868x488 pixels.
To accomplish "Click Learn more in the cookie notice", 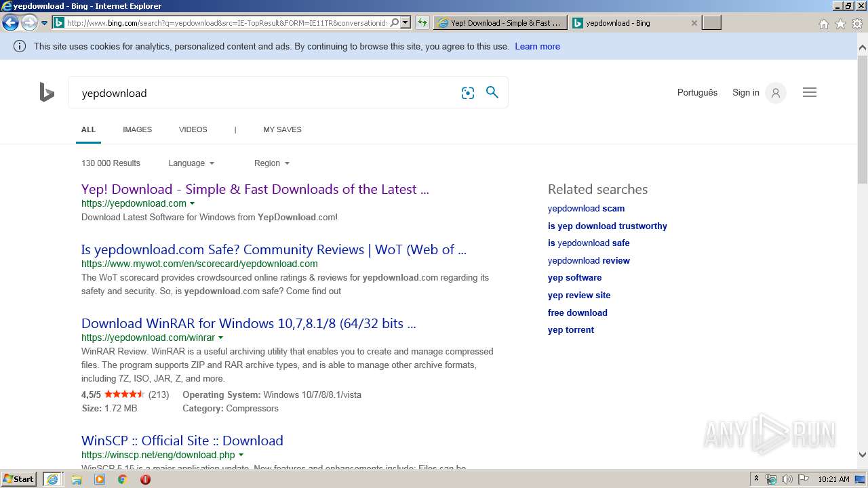I will pyautogui.click(x=537, y=46).
